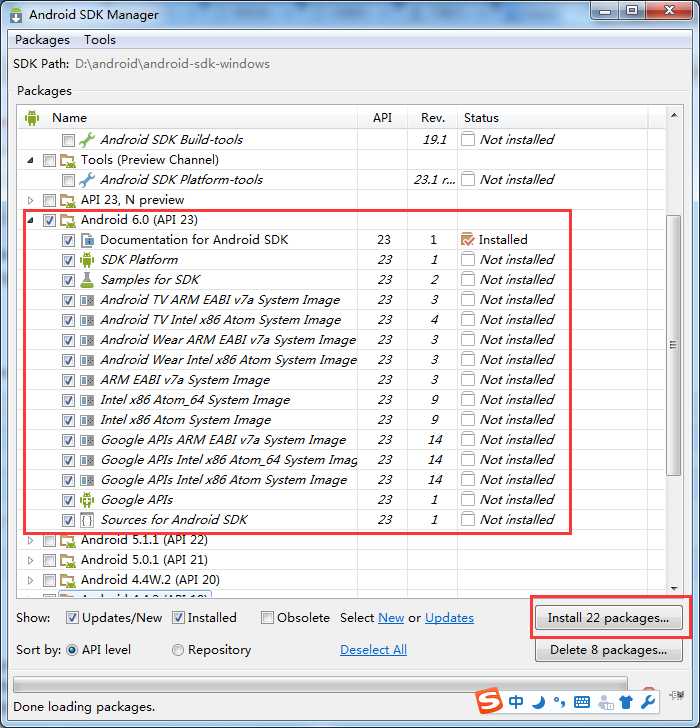The width and height of the screenshot is (700, 728).
Task: Expand the Android 4.4W.2 (API 20) group
Action: point(31,580)
